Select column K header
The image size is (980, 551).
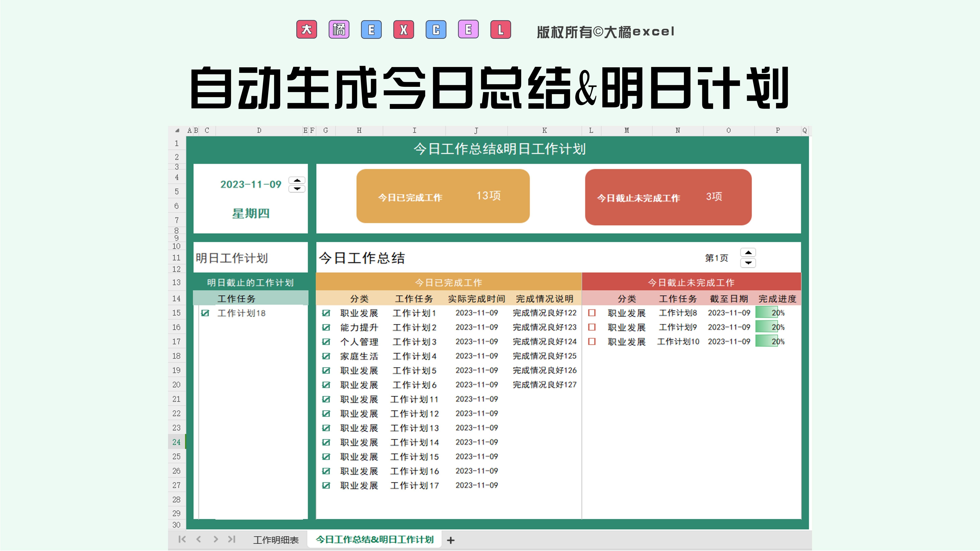pyautogui.click(x=544, y=130)
